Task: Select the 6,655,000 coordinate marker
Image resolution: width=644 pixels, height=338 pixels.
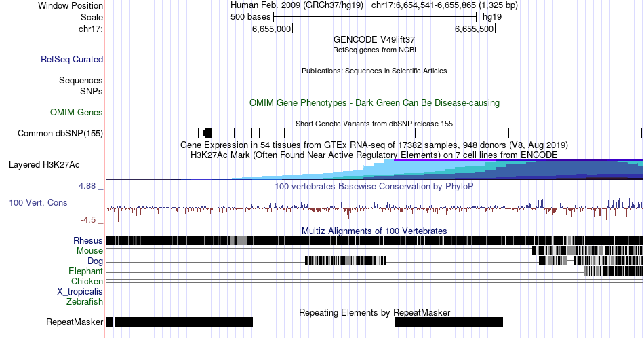Action: pos(271,29)
